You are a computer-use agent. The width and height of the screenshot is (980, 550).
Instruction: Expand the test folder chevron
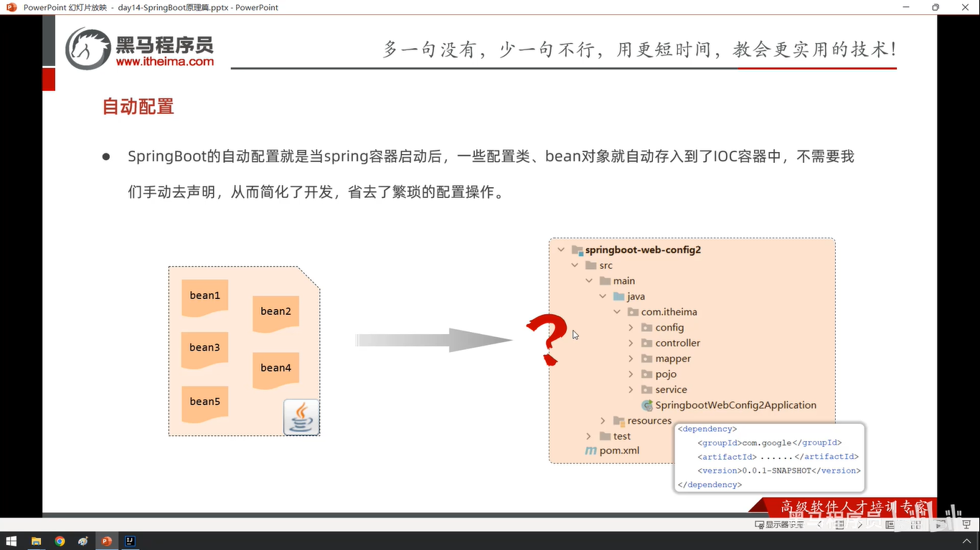point(589,436)
